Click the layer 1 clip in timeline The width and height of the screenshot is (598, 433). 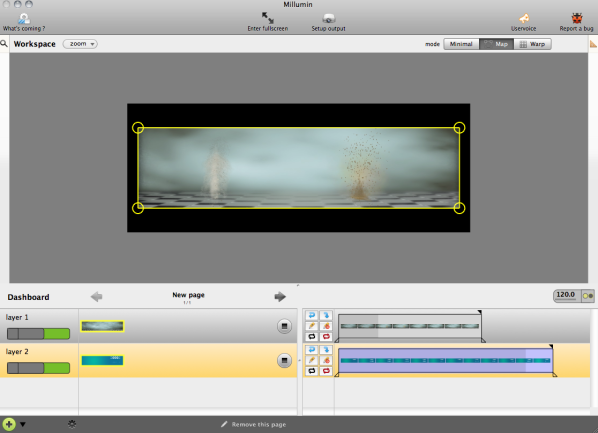(410, 326)
